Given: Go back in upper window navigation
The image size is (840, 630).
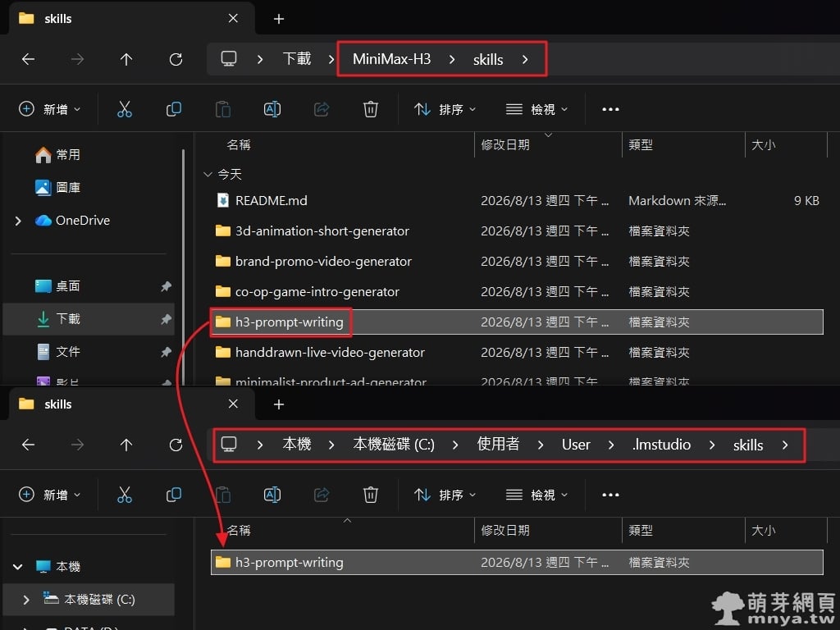Looking at the screenshot, I should pyautogui.click(x=29, y=59).
